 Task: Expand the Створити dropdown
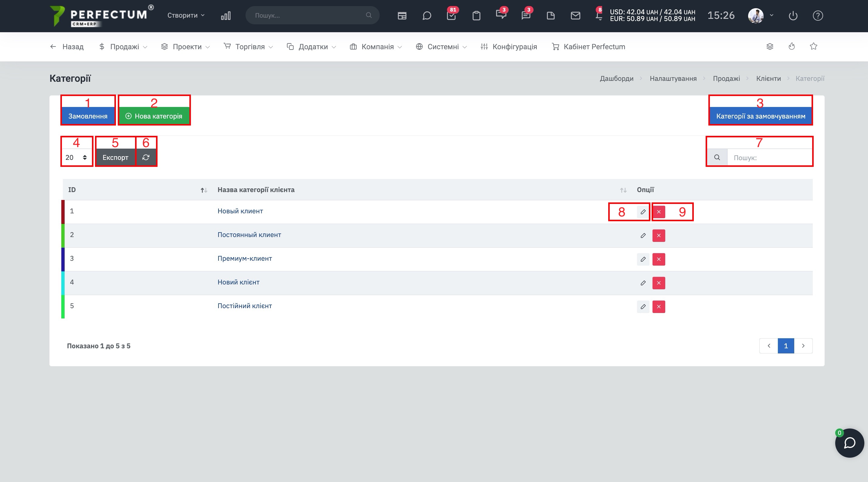point(186,15)
